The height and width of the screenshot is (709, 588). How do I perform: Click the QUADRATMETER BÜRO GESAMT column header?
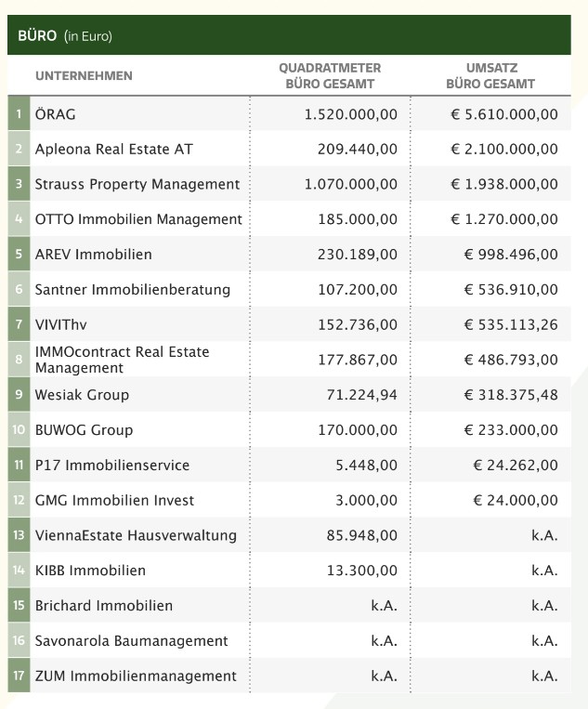pos(330,76)
